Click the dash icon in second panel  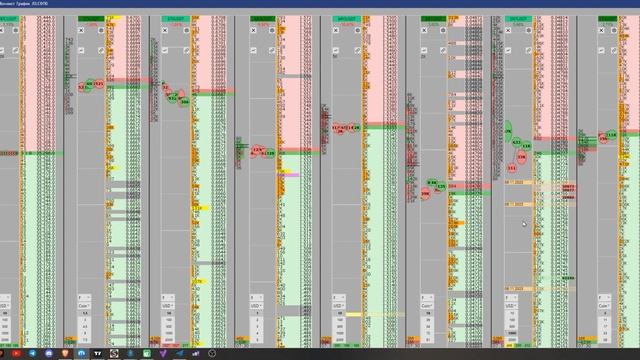point(81,50)
